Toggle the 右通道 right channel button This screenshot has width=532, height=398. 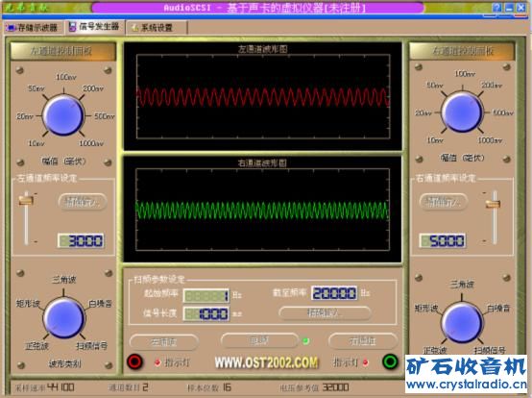click(363, 341)
